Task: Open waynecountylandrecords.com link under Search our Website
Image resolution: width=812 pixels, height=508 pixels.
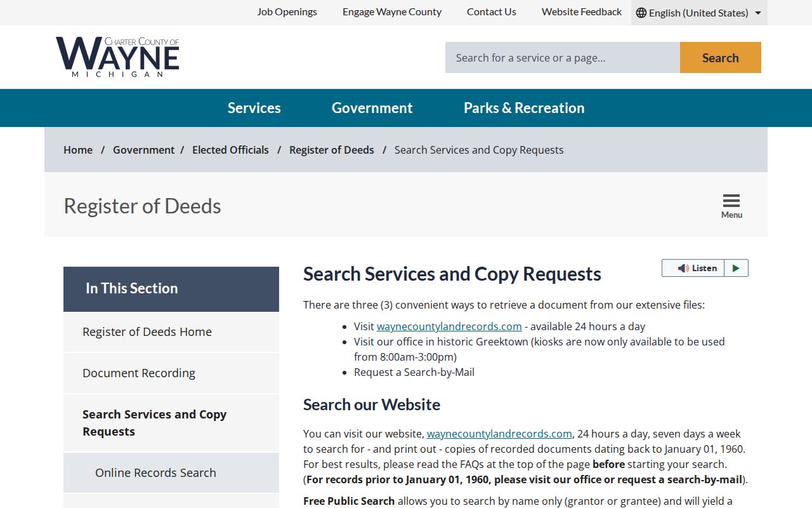Action: [x=499, y=434]
